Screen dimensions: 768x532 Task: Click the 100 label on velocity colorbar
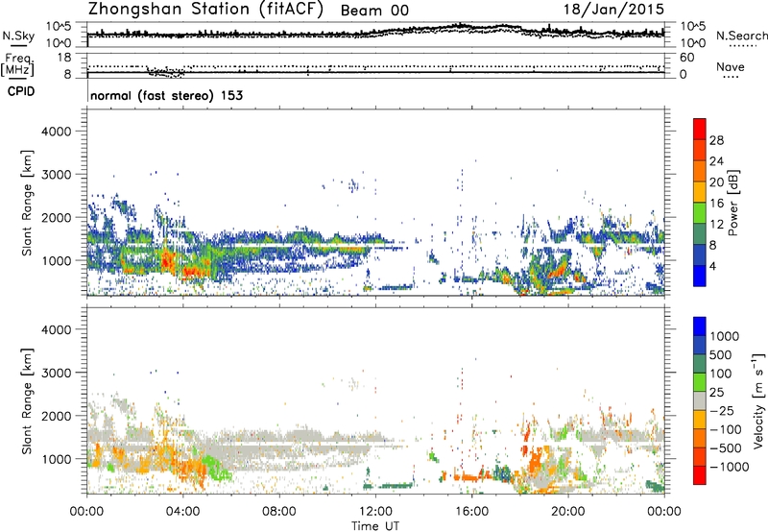click(721, 374)
